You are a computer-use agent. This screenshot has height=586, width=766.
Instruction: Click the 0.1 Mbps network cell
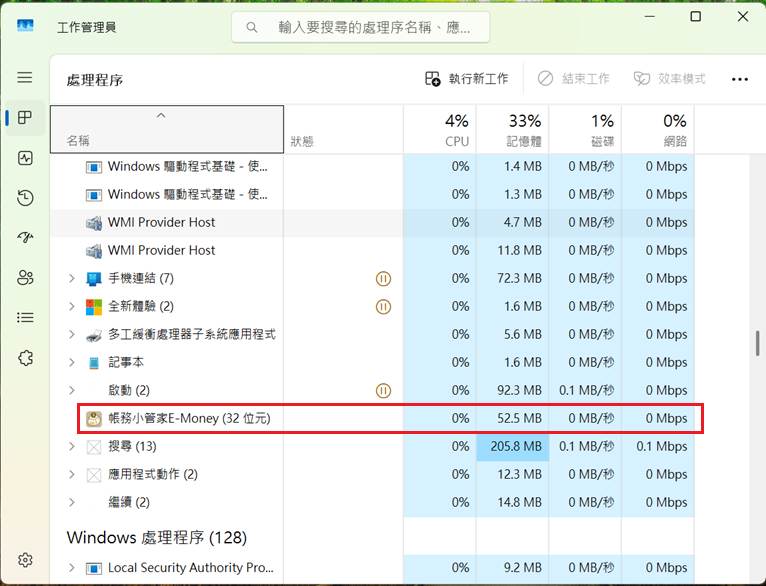tap(658, 446)
